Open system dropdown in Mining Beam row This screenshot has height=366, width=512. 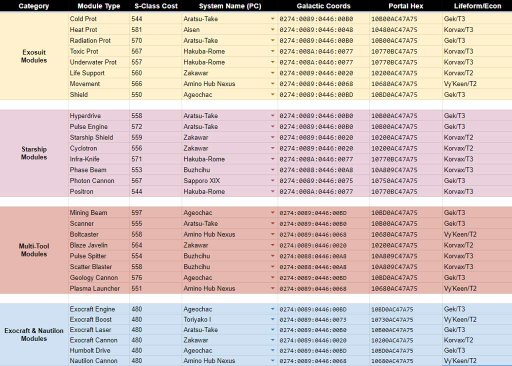click(273, 213)
